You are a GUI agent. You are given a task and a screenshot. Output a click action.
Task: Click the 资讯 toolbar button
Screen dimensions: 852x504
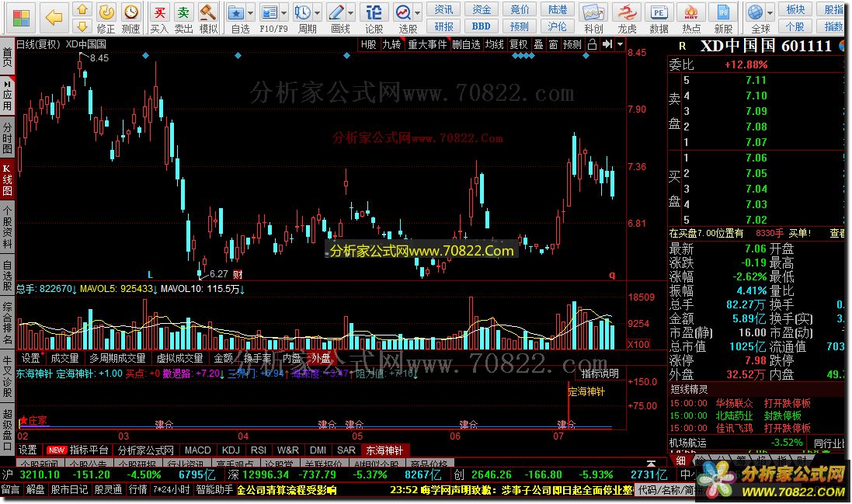click(443, 9)
